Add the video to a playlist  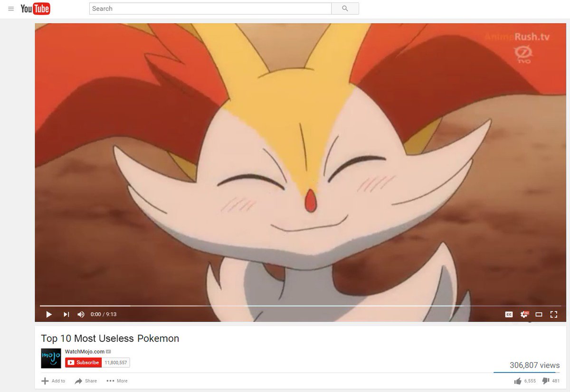pos(53,381)
